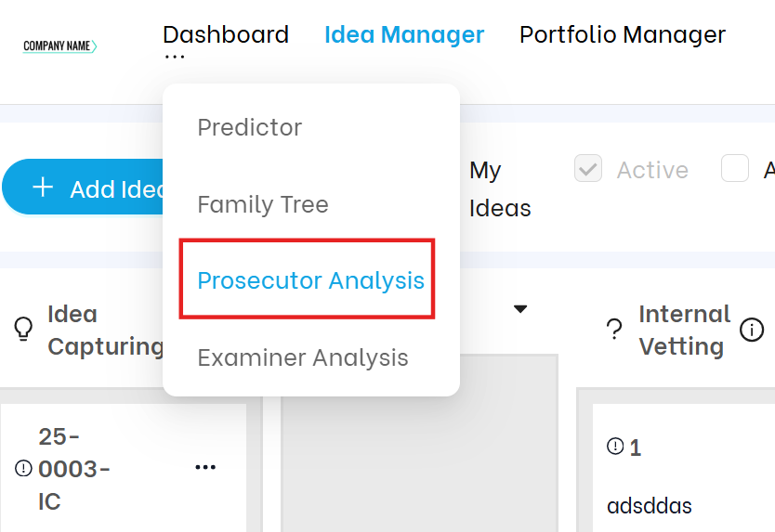Select Examiner Analysis from the menu
The width and height of the screenshot is (775, 532).
303,357
